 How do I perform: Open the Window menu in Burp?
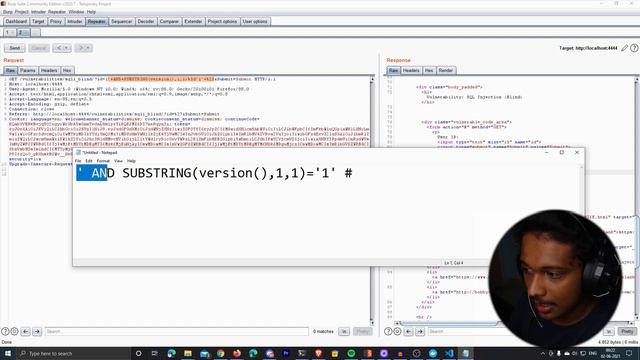point(76,12)
